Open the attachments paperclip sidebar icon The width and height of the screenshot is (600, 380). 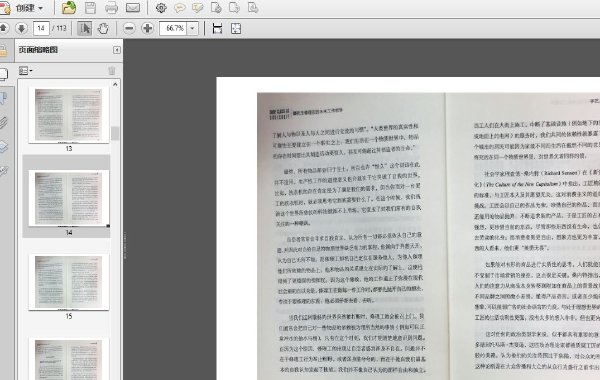click(x=3, y=123)
